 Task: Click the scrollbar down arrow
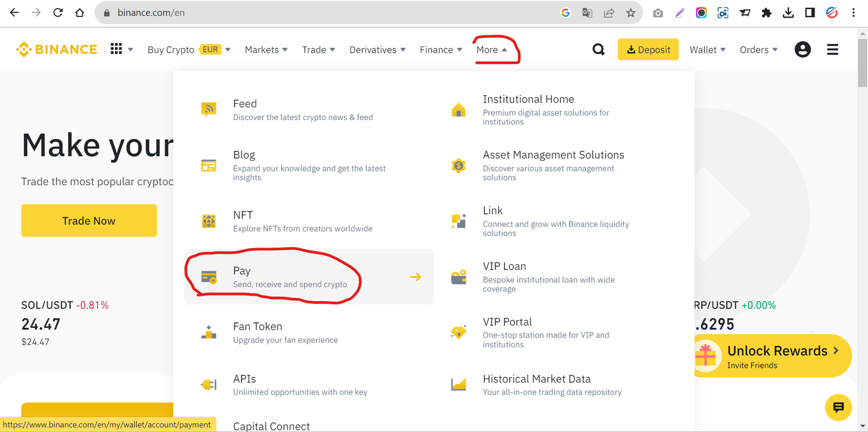coord(863,426)
